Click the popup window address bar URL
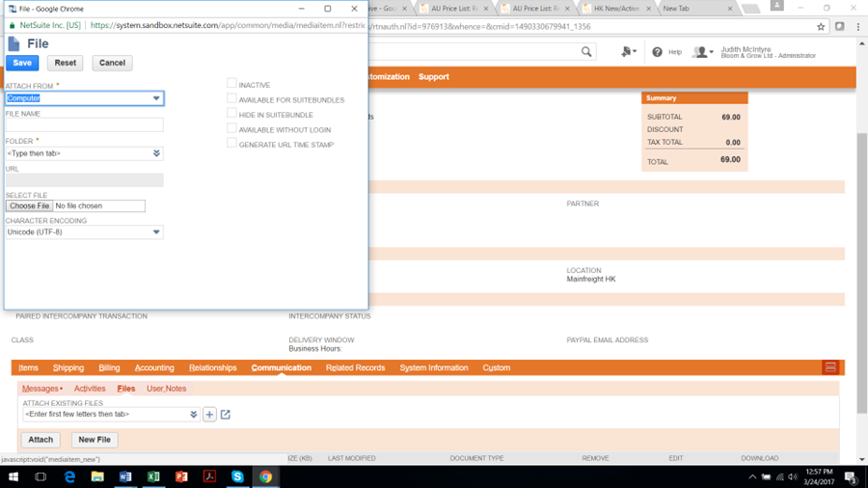Viewport: 868px width, 488px height. coord(227,25)
